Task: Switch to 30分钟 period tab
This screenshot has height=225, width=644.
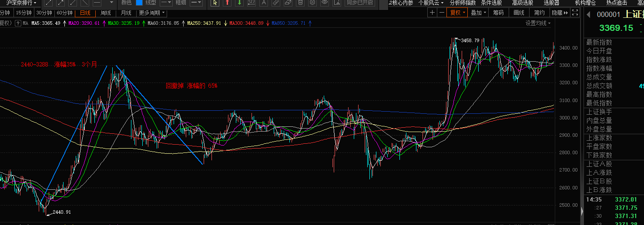Action: click(44, 13)
